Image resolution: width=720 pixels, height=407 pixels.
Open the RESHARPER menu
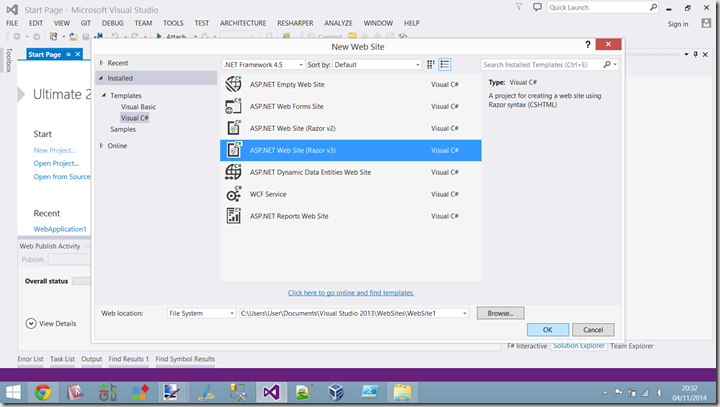tap(295, 23)
